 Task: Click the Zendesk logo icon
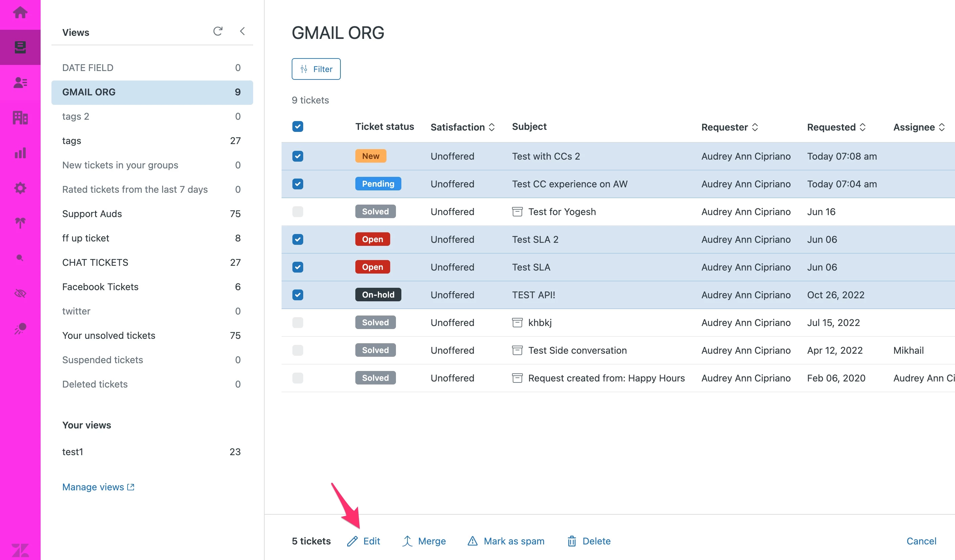point(20,550)
